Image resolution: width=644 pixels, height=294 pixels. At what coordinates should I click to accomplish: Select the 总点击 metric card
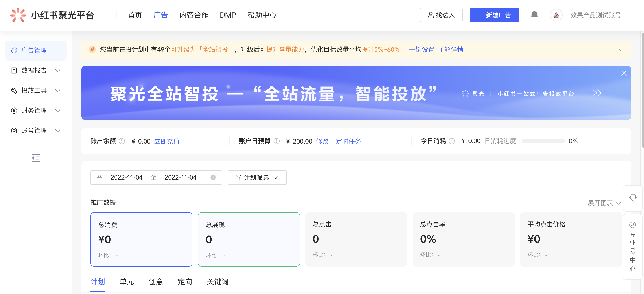pyautogui.click(x=356, y=239)
